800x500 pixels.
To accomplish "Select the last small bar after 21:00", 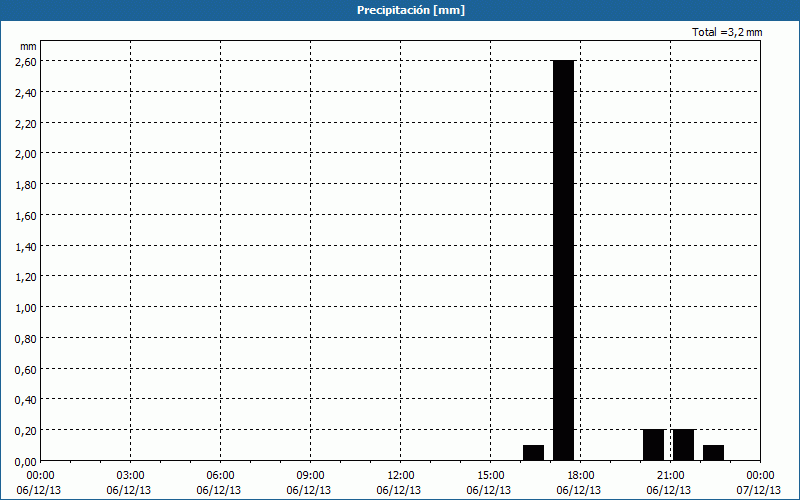I will pos(714,453).
